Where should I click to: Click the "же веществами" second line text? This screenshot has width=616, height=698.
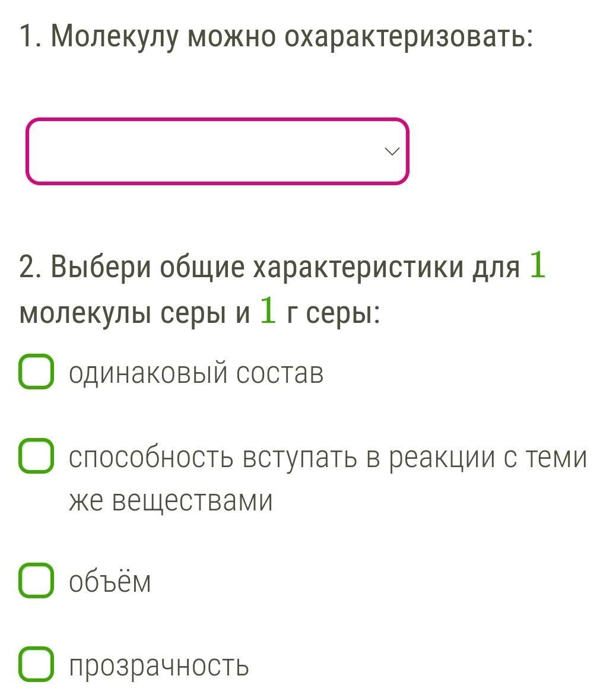point(171,500)
